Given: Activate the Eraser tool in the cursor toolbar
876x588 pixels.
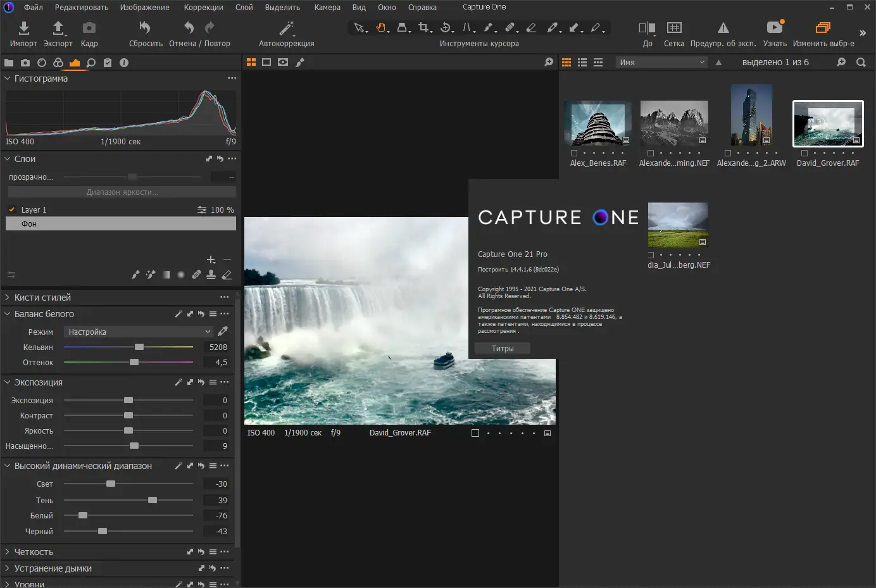Looking at the screenshot, I should coord(530,28).
